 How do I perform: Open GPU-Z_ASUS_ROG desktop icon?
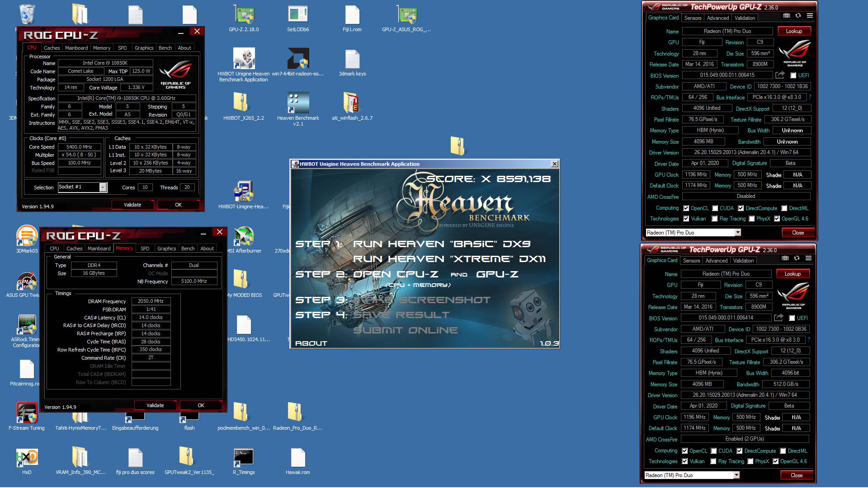406,14
